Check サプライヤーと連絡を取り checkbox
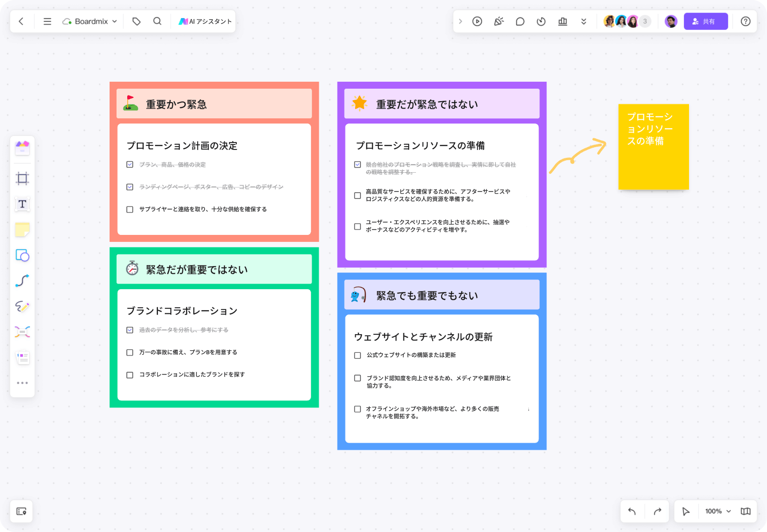This screenshot has width=767, height=532. [x=130, y=209]
